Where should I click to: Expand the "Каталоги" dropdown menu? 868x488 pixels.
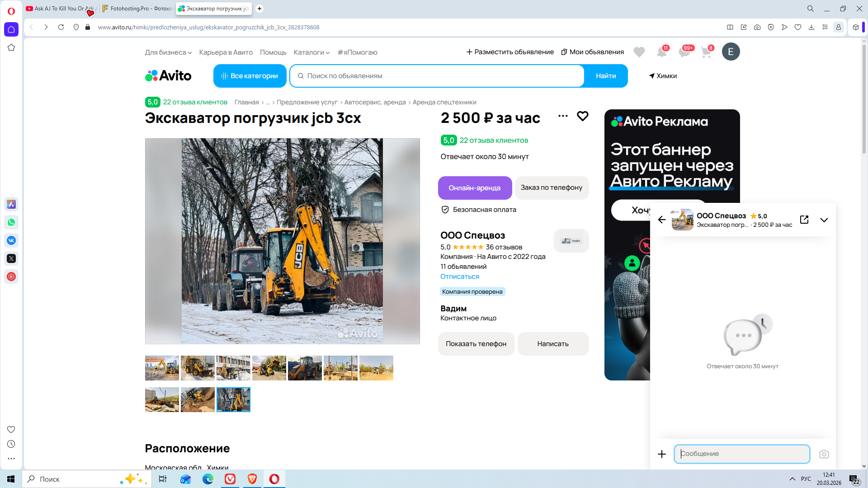311,52
